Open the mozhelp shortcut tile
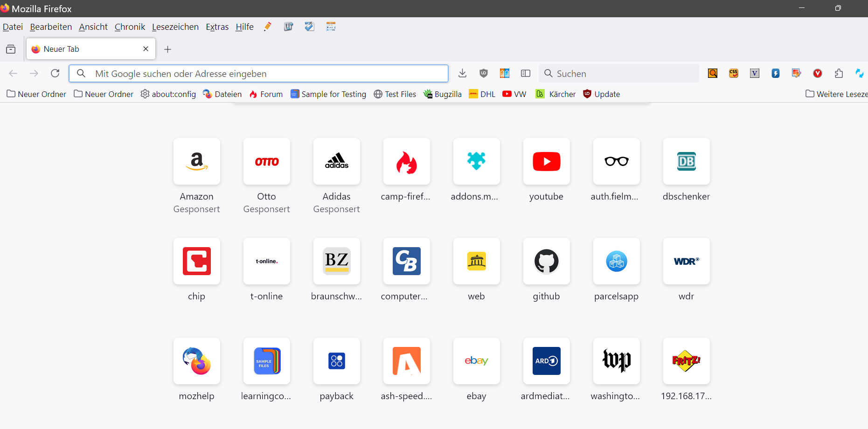This screenshot has height=429, width=868. (x=197, y=361)
